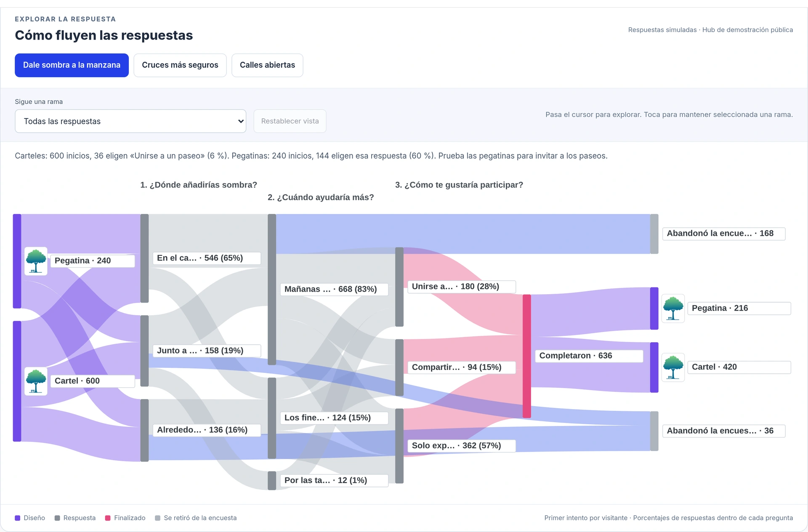Screen dimensions: 808x532
Task: Switch to the 'Cruces más seguros' tab
Action: 180,65
